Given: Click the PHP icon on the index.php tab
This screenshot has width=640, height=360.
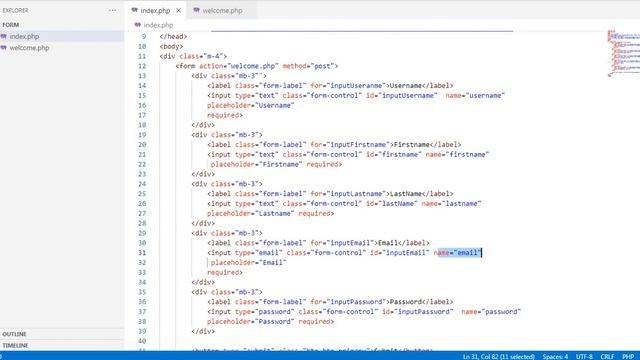Looking at the screenshot, I should click(x=134, y=10).
